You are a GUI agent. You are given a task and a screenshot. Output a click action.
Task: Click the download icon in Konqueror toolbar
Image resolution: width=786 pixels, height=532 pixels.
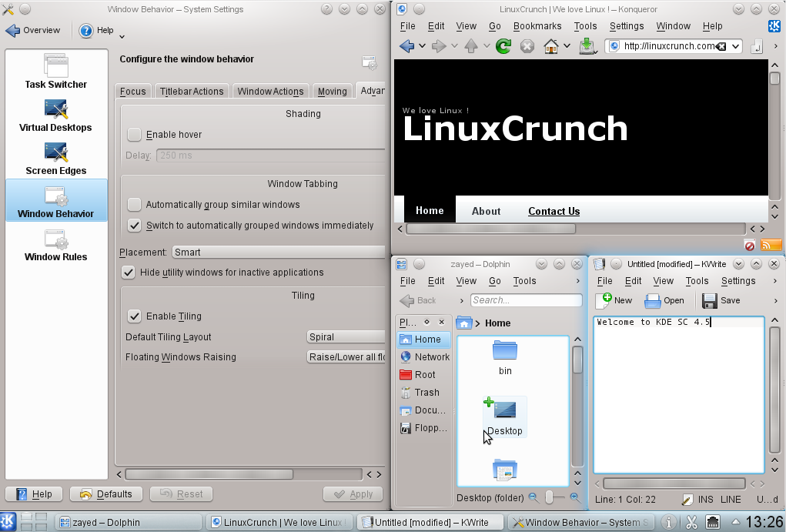point(587,46)
